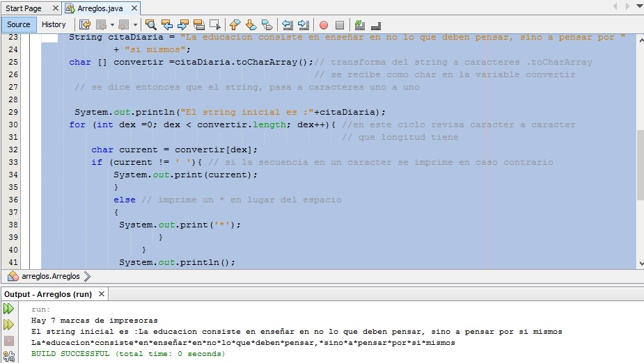Screen dimensions: 644x363
Task: Shift line left toolbar icon
Action: tap(288, 24)
